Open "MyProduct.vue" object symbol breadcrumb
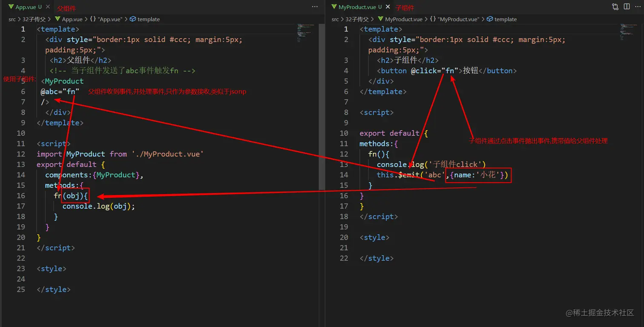This screenshot has height=327, width=644. click(x=454, y=19)
